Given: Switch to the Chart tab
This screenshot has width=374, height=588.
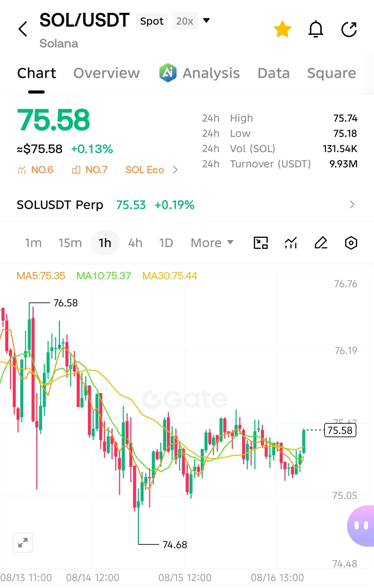Looking at the screenshot, I should click(37, 73).
